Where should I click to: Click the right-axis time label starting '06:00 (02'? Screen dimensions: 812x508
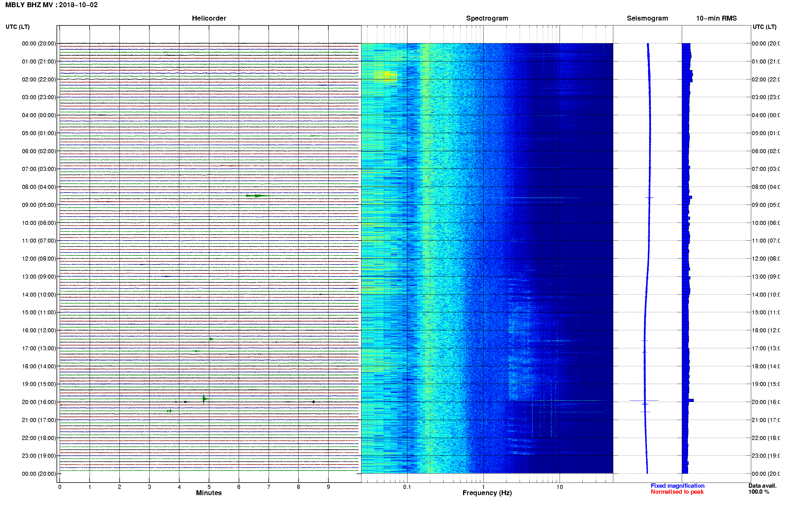tap(766, 151)
